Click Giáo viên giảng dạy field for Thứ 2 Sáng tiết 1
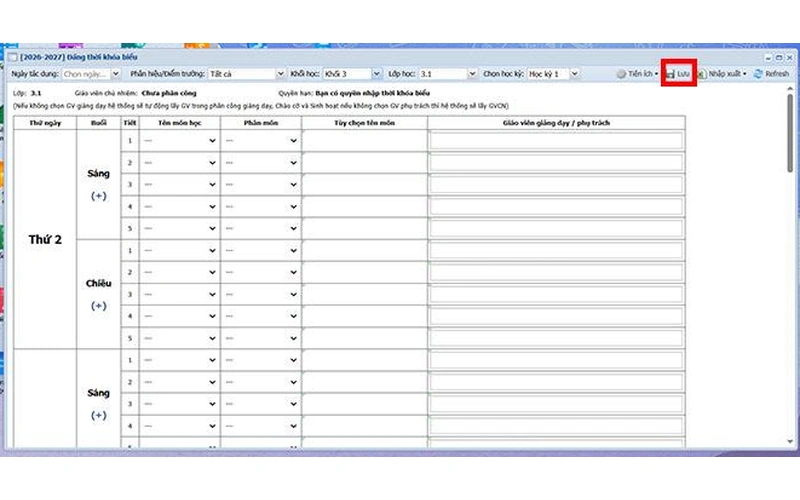This screenshot has height=500, width=800. click(556, 141)
